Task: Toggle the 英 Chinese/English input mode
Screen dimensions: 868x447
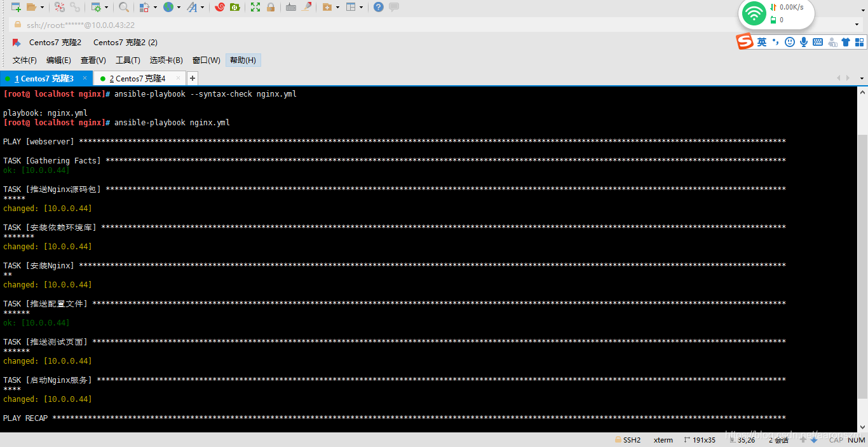Action: 762,42
